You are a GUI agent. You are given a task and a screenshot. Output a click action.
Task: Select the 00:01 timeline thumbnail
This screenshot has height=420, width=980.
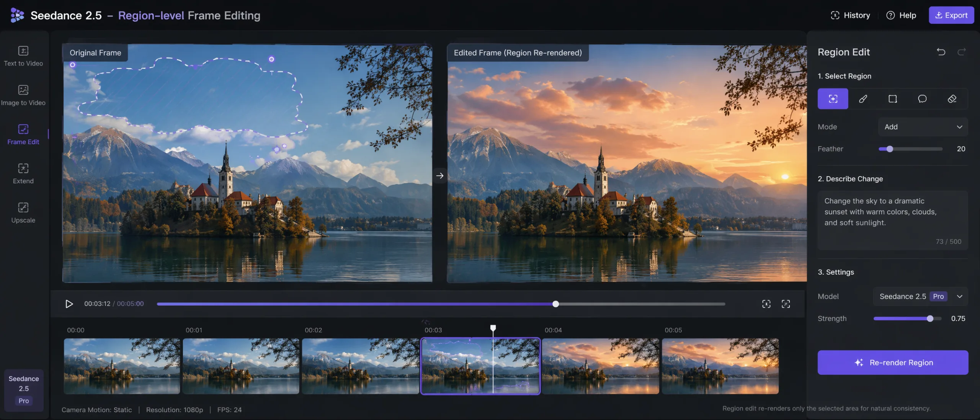tap(241, 366)
